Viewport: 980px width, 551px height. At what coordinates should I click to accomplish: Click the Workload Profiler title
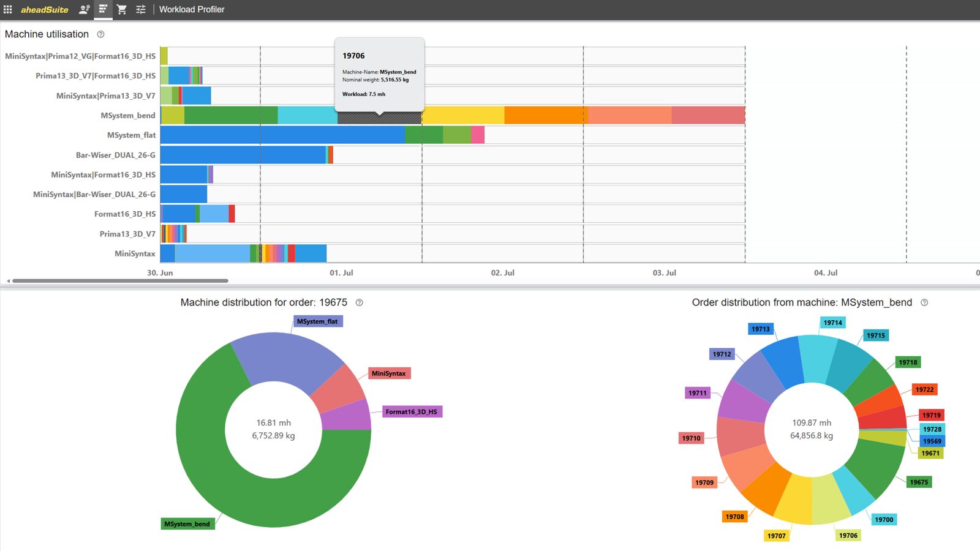click(192, 9)
